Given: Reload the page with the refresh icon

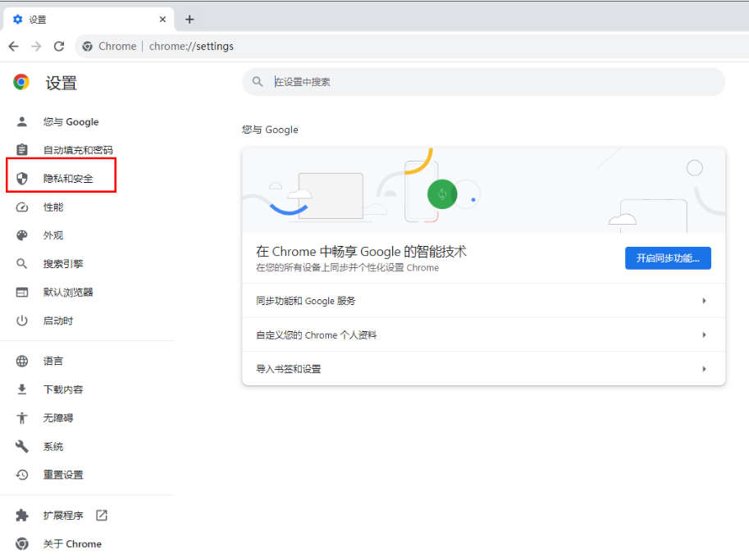Looking at the screenshot, I should 59,46.
